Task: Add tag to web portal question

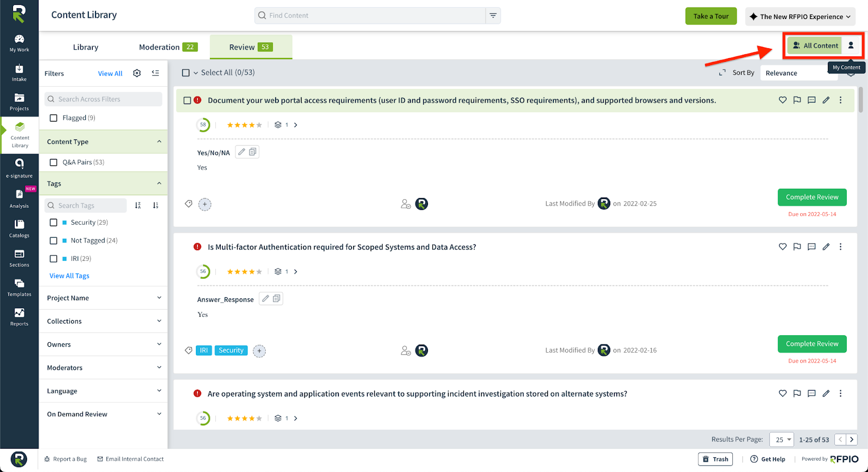Action: pos(205,205)
